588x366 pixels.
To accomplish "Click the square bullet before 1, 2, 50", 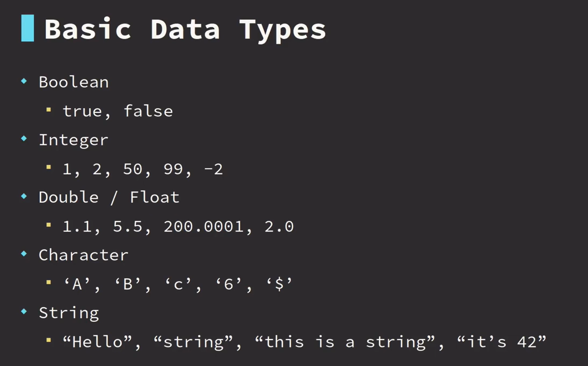I will click(x=48, y=167).
